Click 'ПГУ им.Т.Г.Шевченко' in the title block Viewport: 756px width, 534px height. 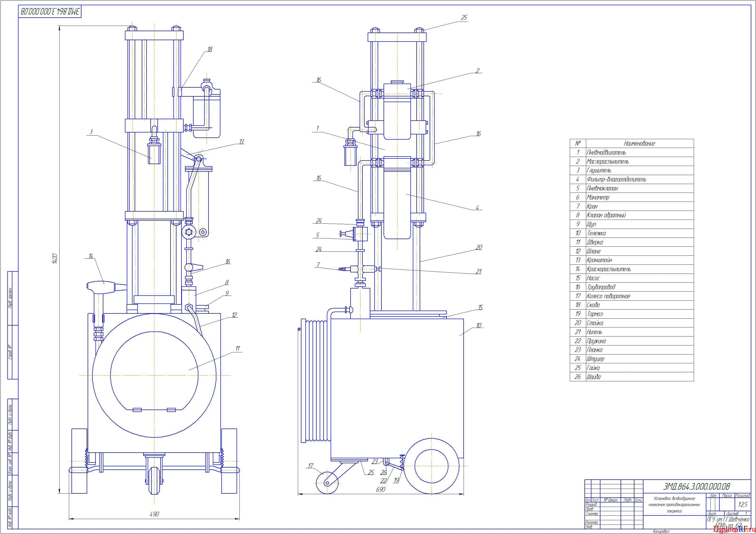[728, 520]
